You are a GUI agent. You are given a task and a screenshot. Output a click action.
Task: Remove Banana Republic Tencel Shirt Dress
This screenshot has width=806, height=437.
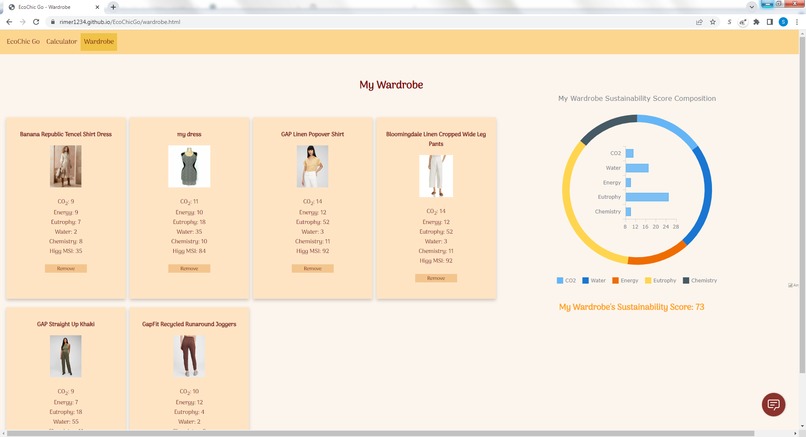point(66,268)
